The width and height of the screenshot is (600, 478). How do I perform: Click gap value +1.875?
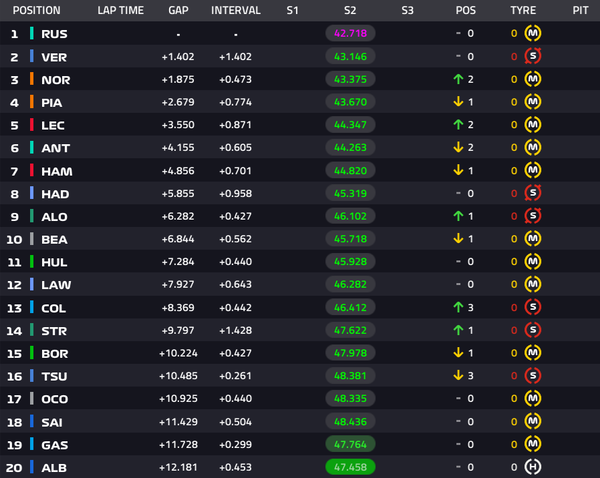click(178, 79)
